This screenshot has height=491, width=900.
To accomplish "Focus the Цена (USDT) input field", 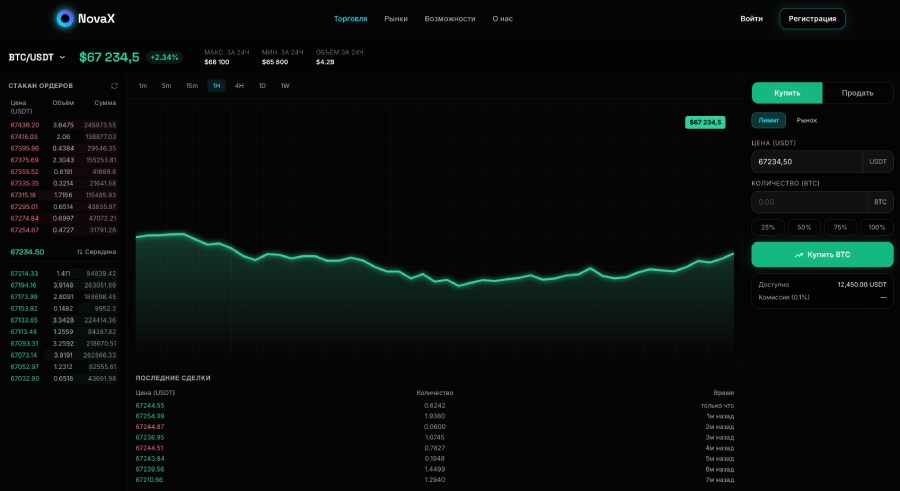I will click(x=806, y=161).
